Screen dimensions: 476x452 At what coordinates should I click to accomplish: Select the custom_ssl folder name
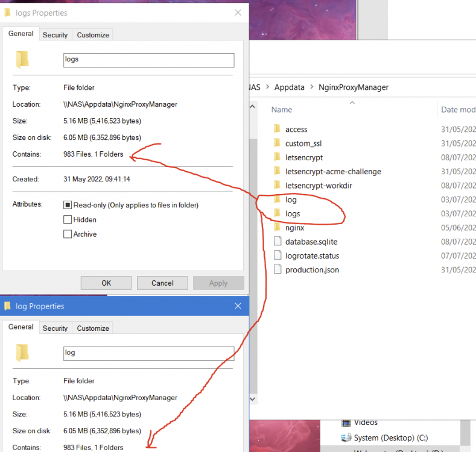[303, 143]
